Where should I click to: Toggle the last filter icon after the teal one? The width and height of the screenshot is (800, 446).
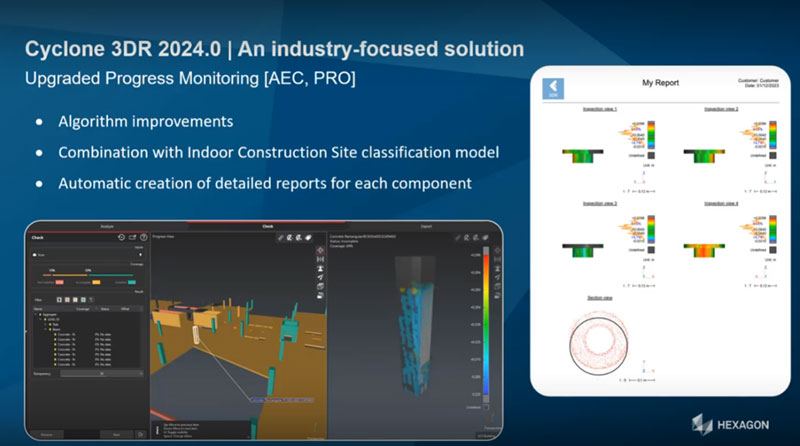[x=91, y=300]
